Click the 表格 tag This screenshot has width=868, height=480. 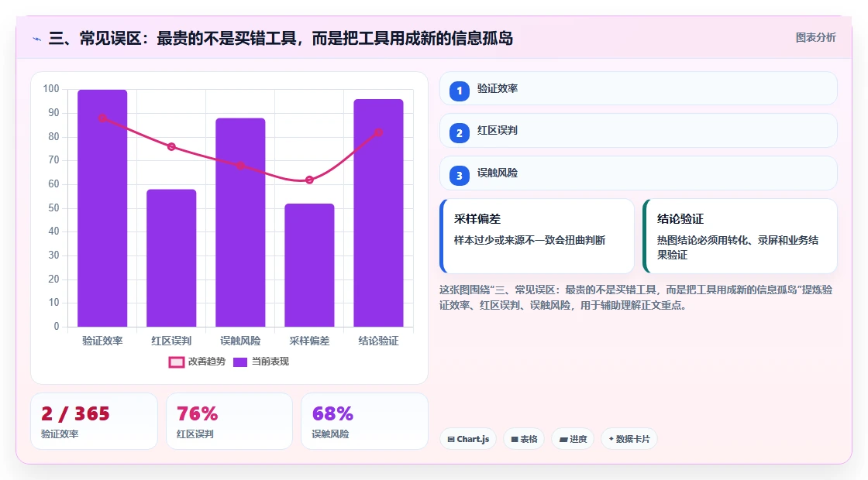click(x=524, y=439)
